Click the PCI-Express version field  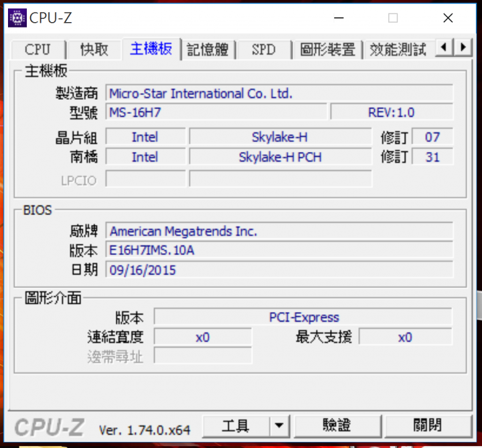(303, 317)
